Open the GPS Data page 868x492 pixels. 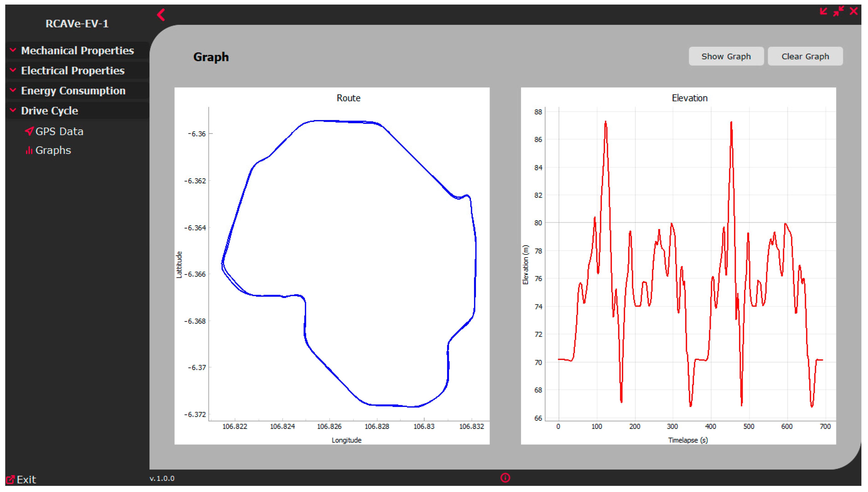59,131
